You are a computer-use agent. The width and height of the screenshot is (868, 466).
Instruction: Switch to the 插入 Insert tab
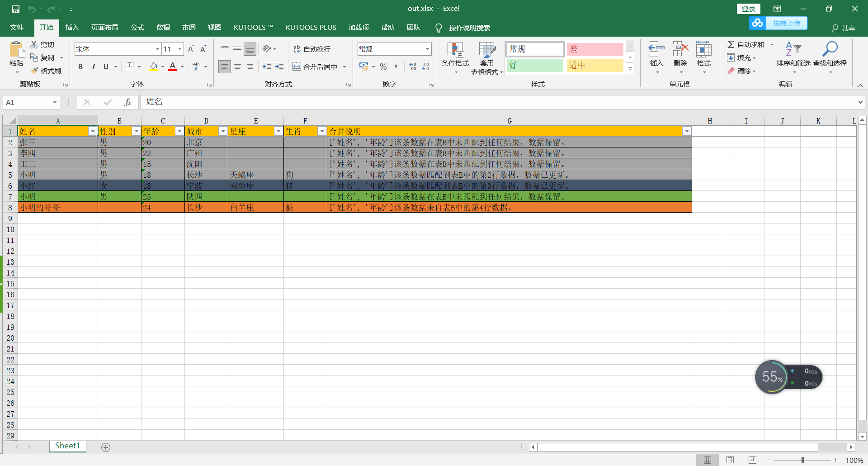[72, 28]
